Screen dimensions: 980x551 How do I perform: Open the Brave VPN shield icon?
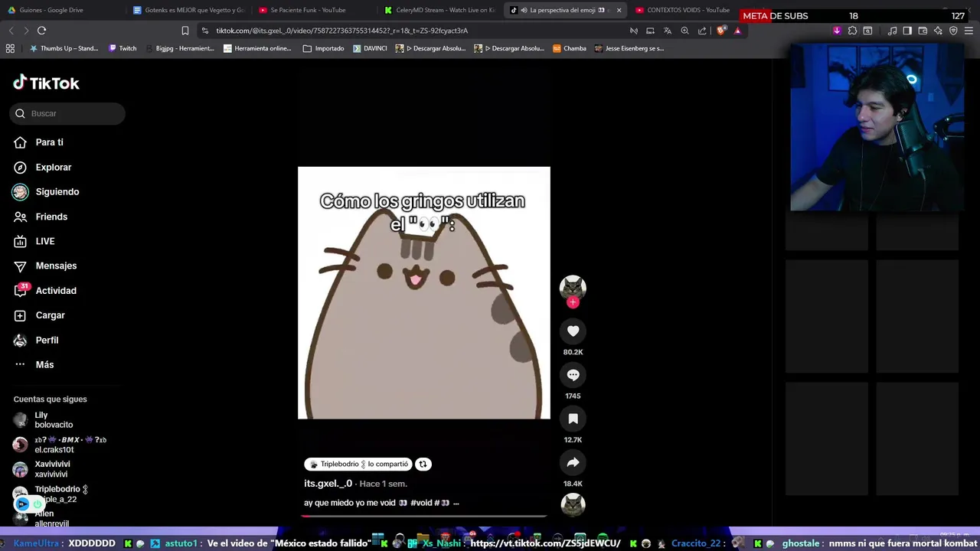[953, 31]
